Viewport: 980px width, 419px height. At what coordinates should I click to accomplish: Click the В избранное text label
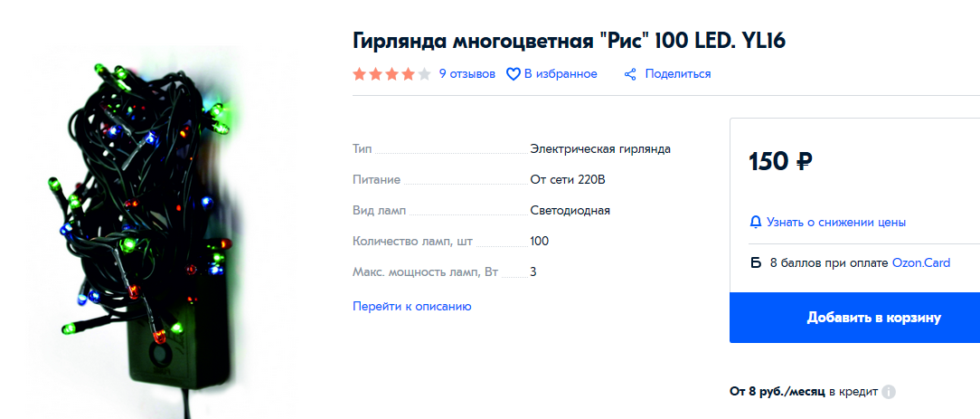pos(561,74)
